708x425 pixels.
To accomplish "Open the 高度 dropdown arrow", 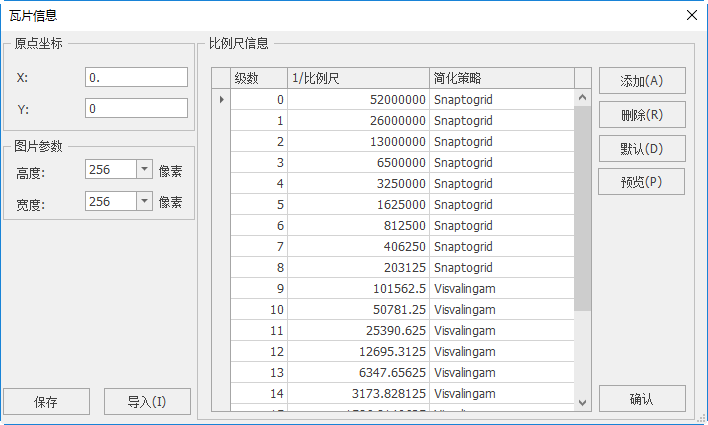I will (144, 170).
